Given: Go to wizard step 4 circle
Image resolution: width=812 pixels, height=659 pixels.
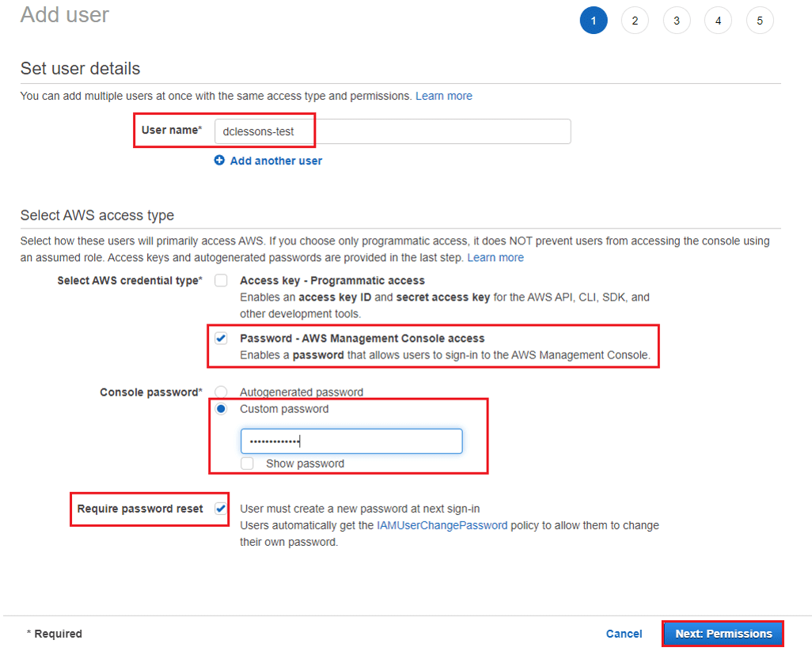Looking at the screenshot, I should point(718,21).
